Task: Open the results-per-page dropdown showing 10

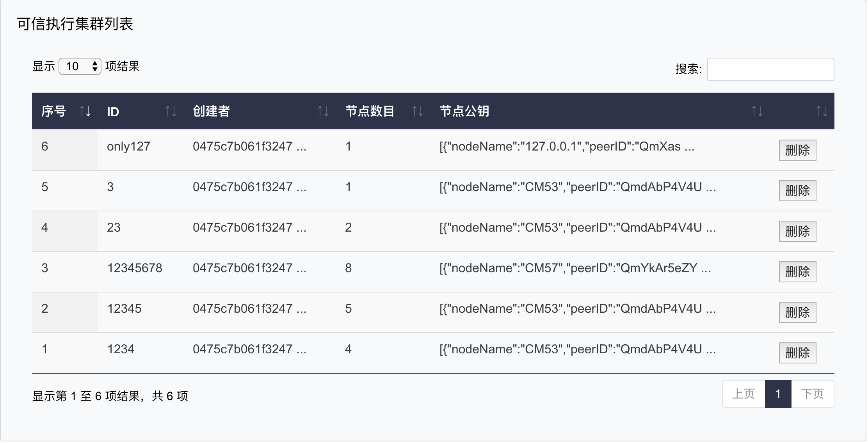Action: [x=80, y=66]
